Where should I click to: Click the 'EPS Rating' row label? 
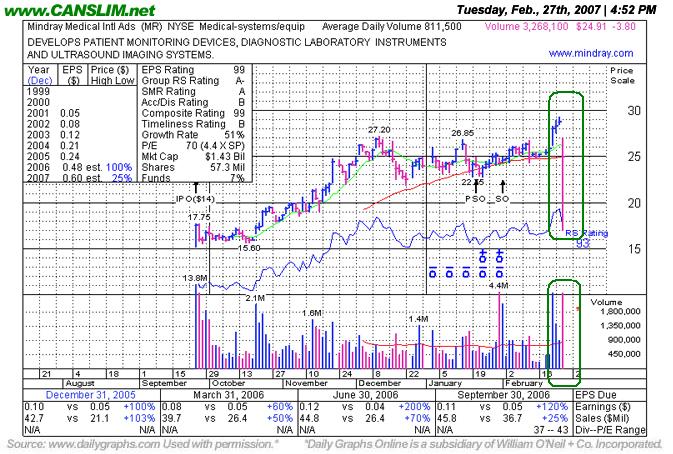[x=168, y=70]
